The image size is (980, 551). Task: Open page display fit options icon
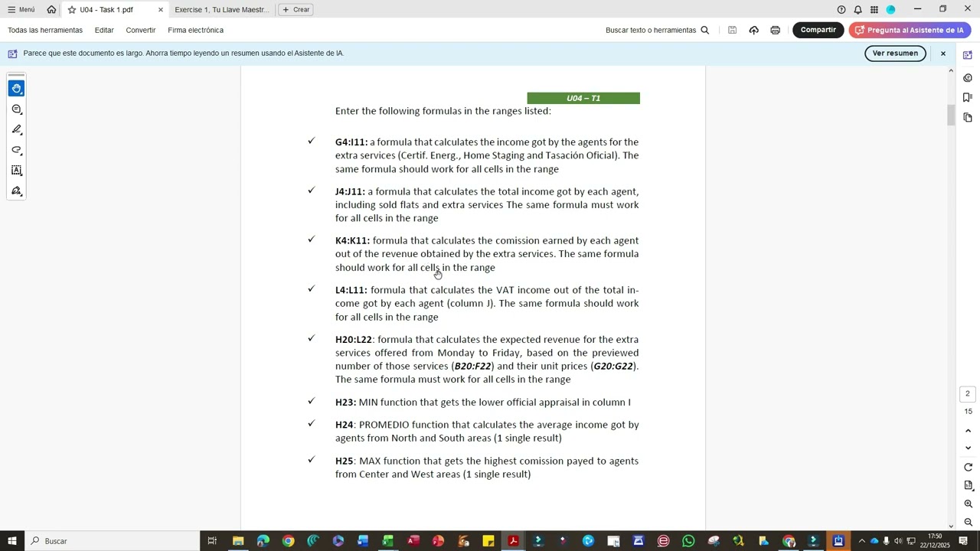click(x=968, y=485)
